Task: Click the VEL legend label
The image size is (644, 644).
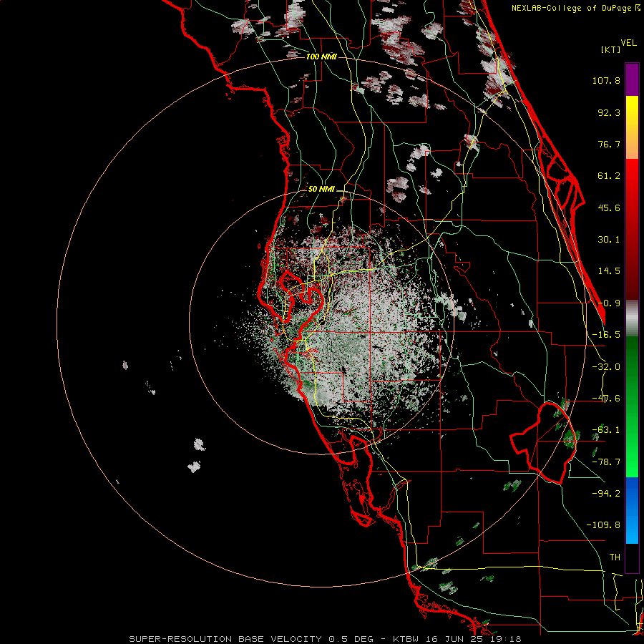Action: coord(628,43)
